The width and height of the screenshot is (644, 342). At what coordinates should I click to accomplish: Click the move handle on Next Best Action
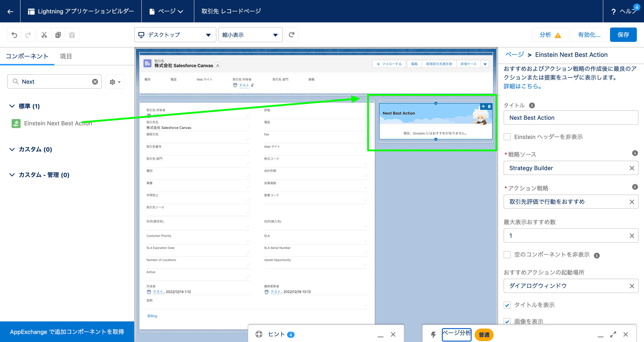click(x=483, y=106)
